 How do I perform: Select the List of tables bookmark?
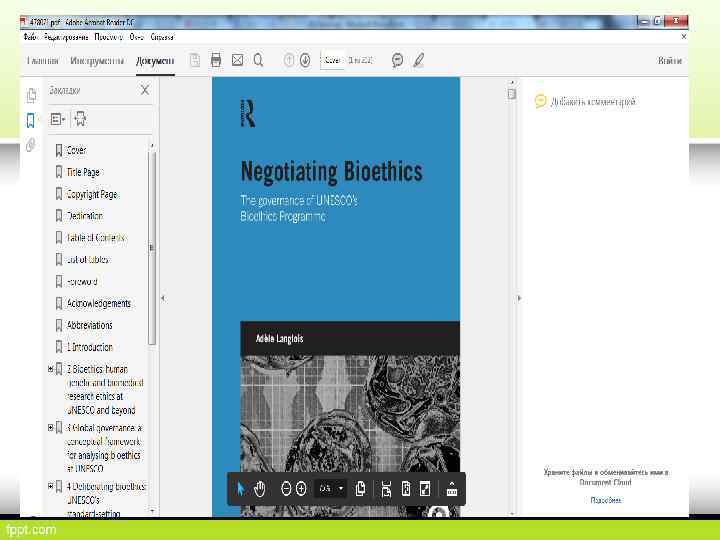(87, 260)
